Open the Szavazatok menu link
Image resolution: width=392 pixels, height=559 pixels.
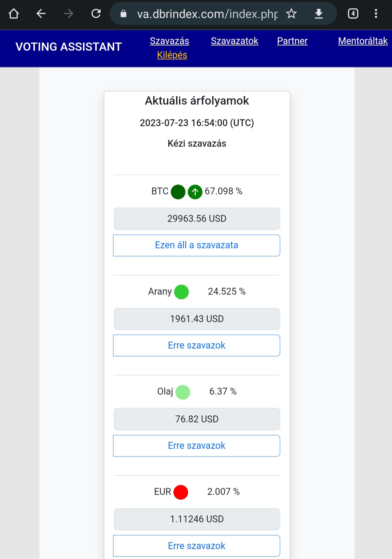coord(235,41)
